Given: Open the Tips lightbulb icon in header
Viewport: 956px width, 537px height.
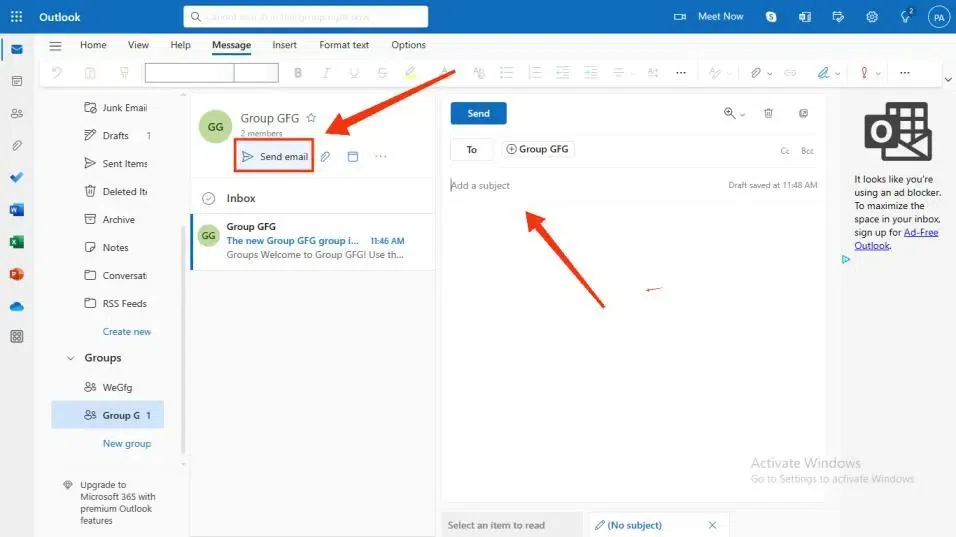Looking at the screenshot, I should (906, 16).
